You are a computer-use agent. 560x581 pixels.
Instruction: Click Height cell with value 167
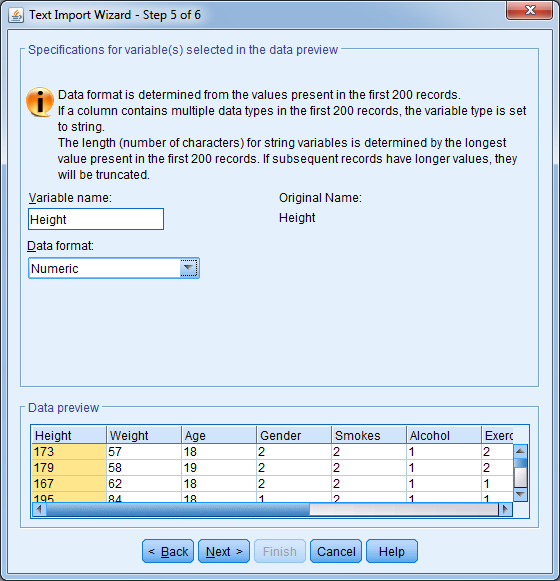click(x=69, y=484)
